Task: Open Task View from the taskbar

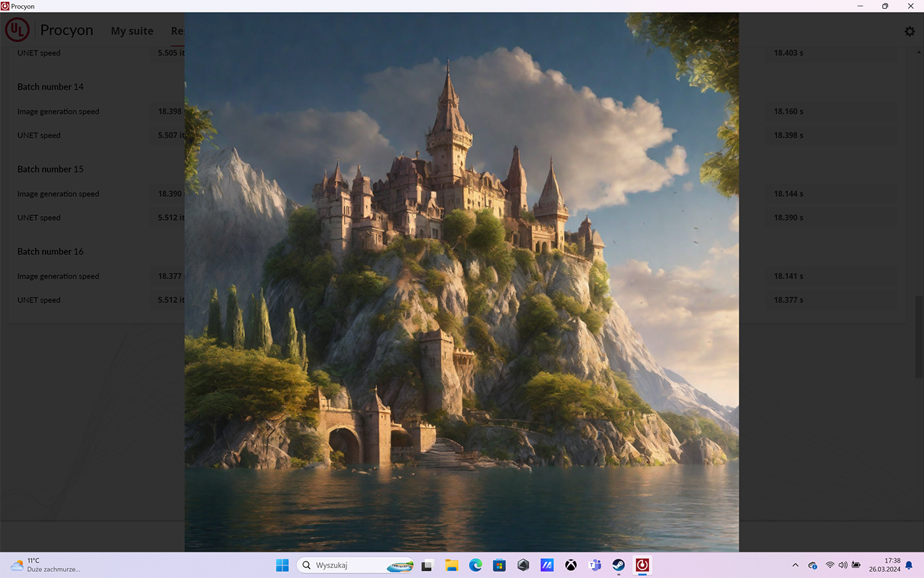Action: click(x=427, y=565)
